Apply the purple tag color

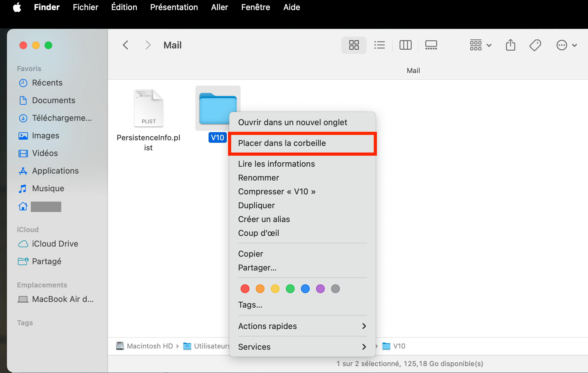pyautogui.click(x=320, y=289)
